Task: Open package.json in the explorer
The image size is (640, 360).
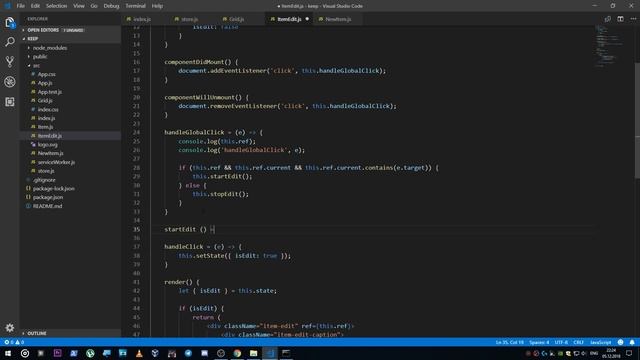Action: [48, 197]
